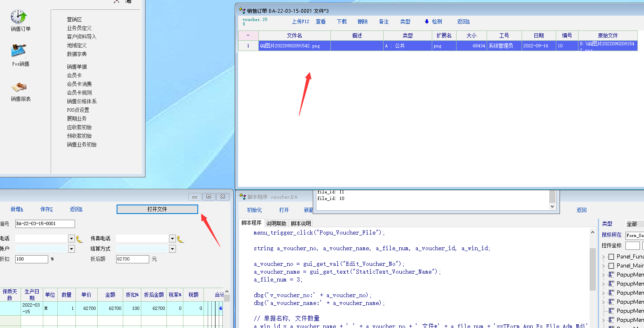The height and width of the screenshot is (328, 644).
Task: Click the PopupMenu icon below Panel_Main
Action: 611,274
